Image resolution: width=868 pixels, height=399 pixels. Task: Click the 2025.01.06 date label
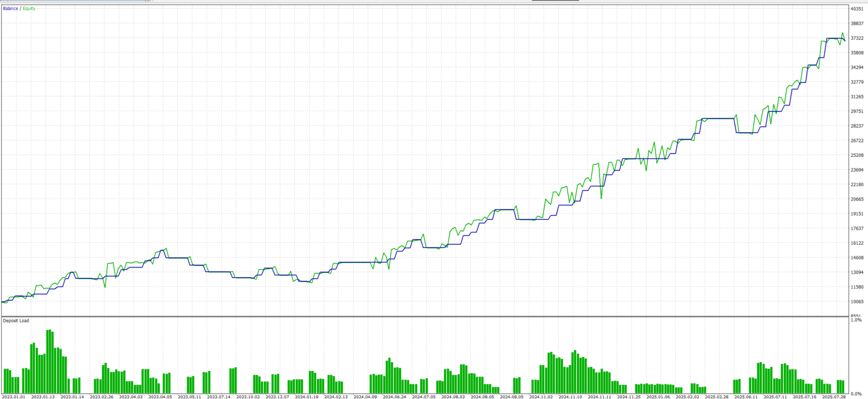coord(658,397)
